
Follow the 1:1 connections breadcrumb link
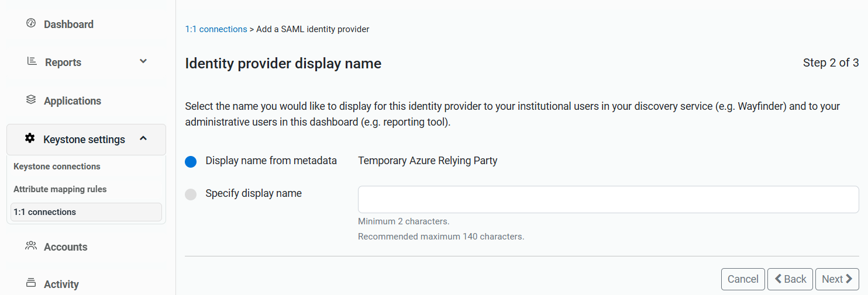click(216, 29)
